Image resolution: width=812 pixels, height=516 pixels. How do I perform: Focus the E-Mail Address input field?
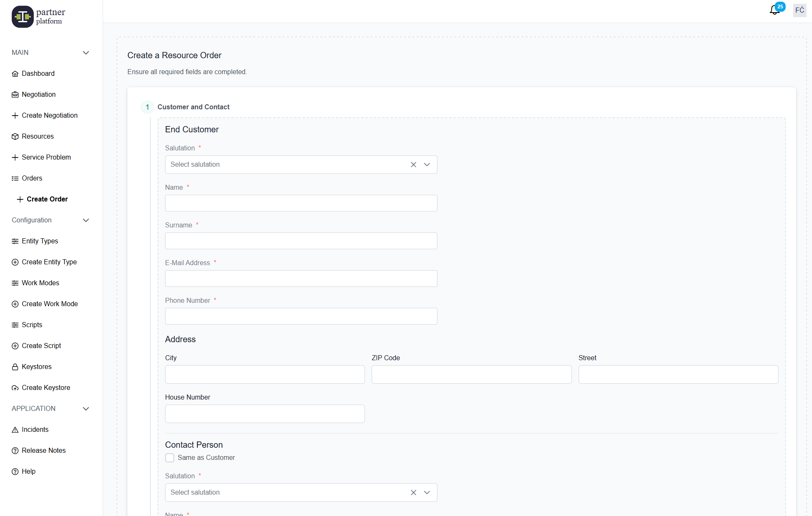(301, 279)
